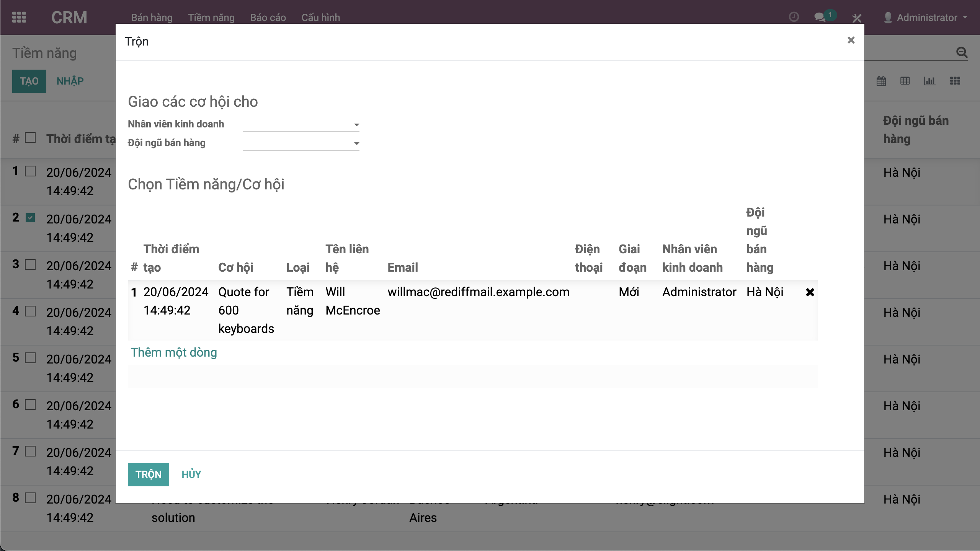Open the apps grid menu icon
Screen dimensions: 980x551
pyautogui.click(x=19, y=17)
